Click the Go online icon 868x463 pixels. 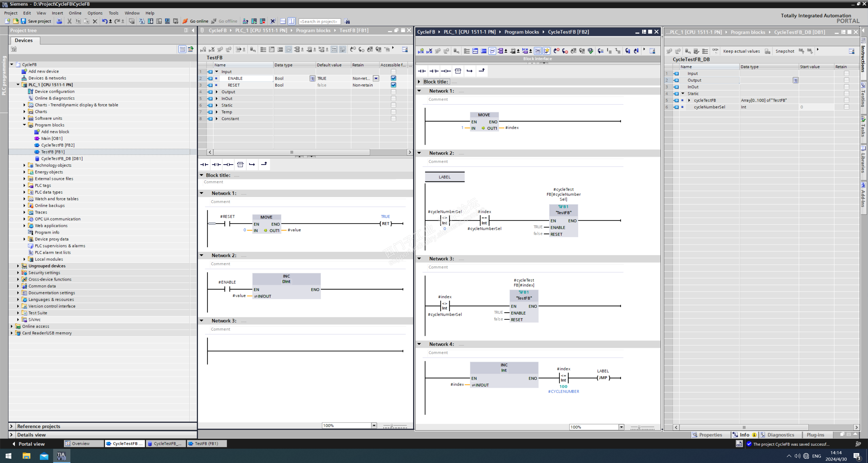point(185,21)
